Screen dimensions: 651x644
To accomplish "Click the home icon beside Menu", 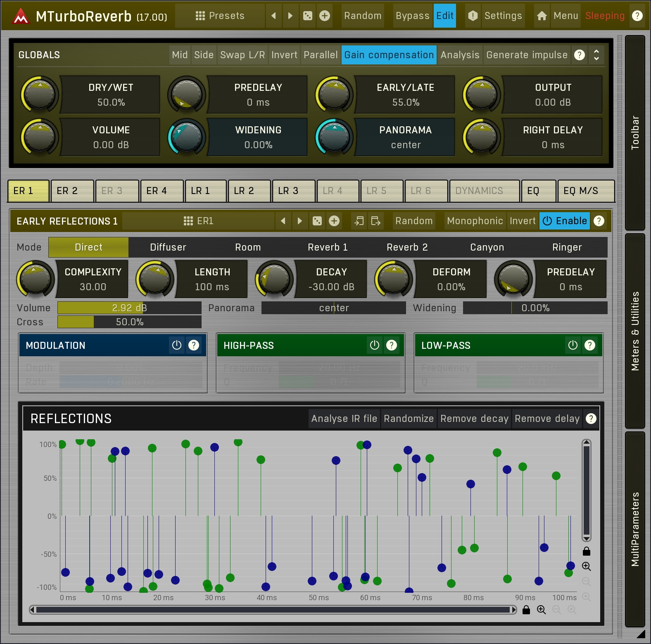I will (542, 16).
